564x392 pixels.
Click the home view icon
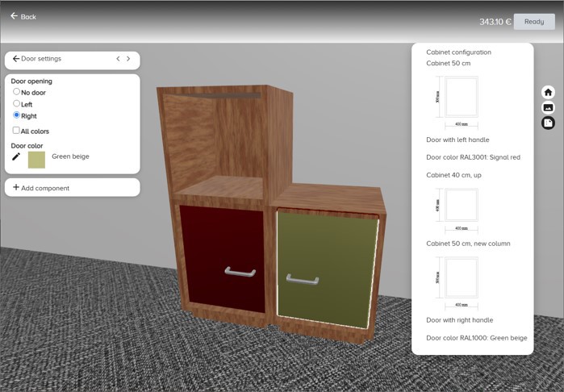point(548,93)
